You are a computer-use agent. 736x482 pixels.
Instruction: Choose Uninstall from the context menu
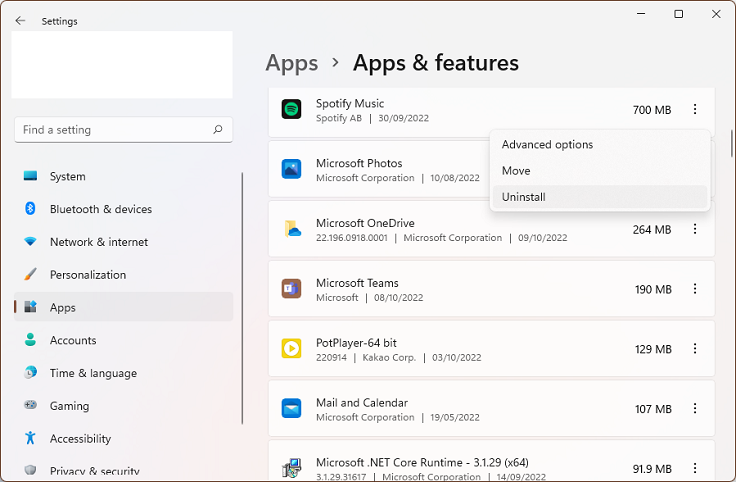pos(600,197)
